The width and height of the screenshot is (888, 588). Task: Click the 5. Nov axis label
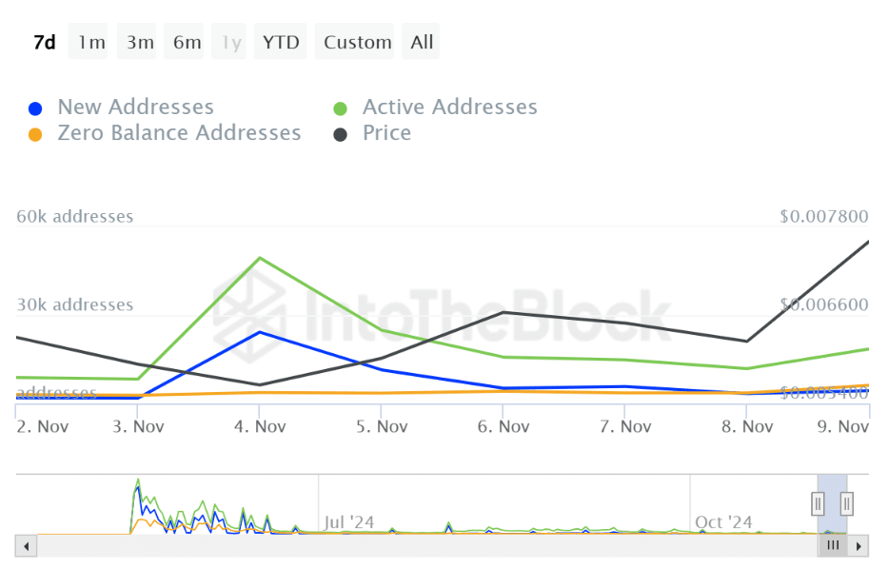click(x=382, y=426)
